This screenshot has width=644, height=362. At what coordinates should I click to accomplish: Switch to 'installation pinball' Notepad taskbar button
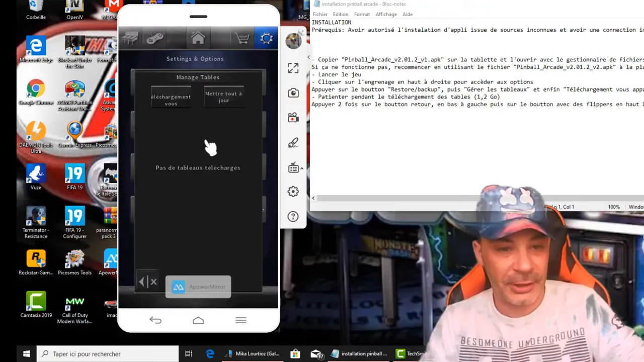tap(359, 354)
